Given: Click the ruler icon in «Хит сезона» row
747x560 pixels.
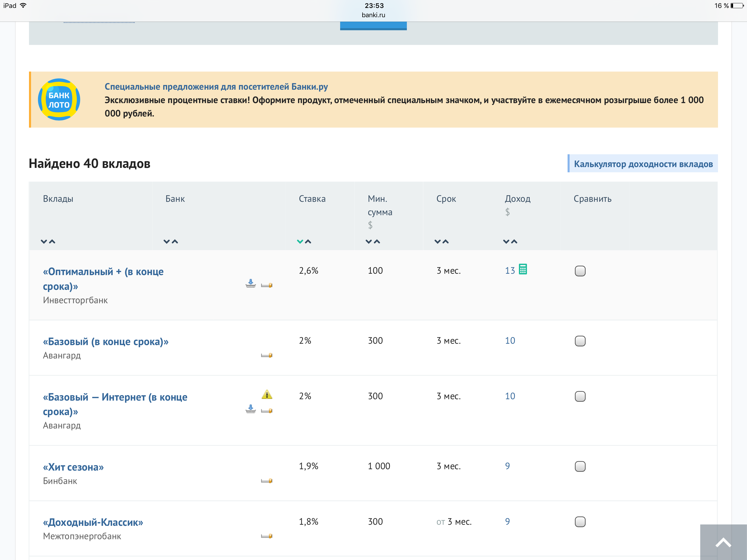Looking at the screenshot, I should [267, 481].
